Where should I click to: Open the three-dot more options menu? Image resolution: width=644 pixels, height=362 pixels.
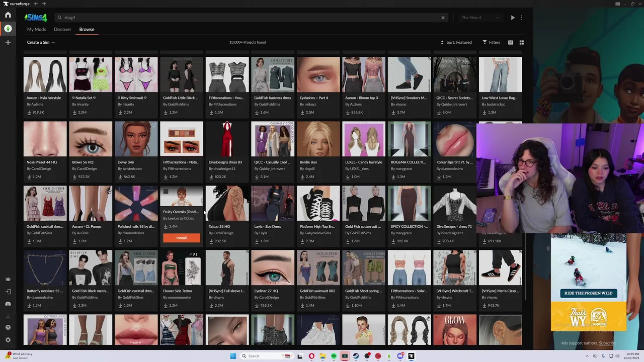pyautogui.click(x=522, y=18)
